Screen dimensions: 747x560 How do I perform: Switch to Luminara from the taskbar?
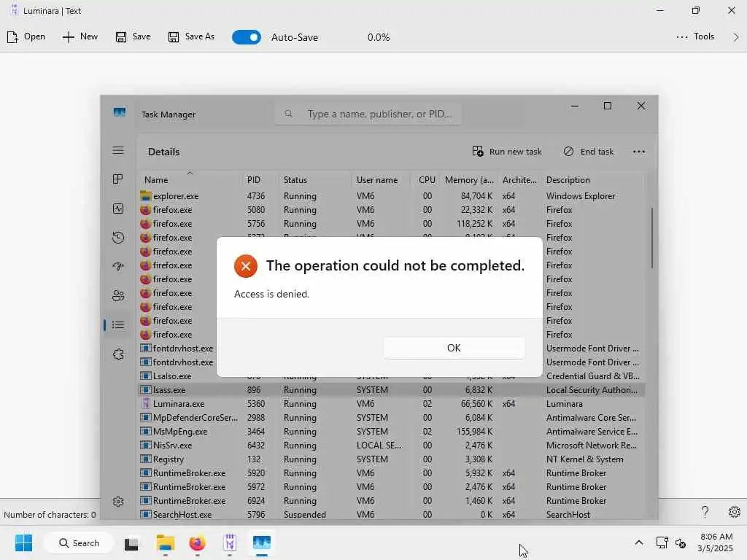230,543
